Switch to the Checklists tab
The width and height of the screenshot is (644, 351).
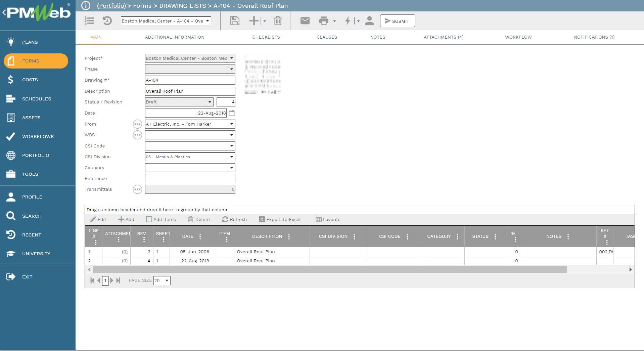(266, 37)
